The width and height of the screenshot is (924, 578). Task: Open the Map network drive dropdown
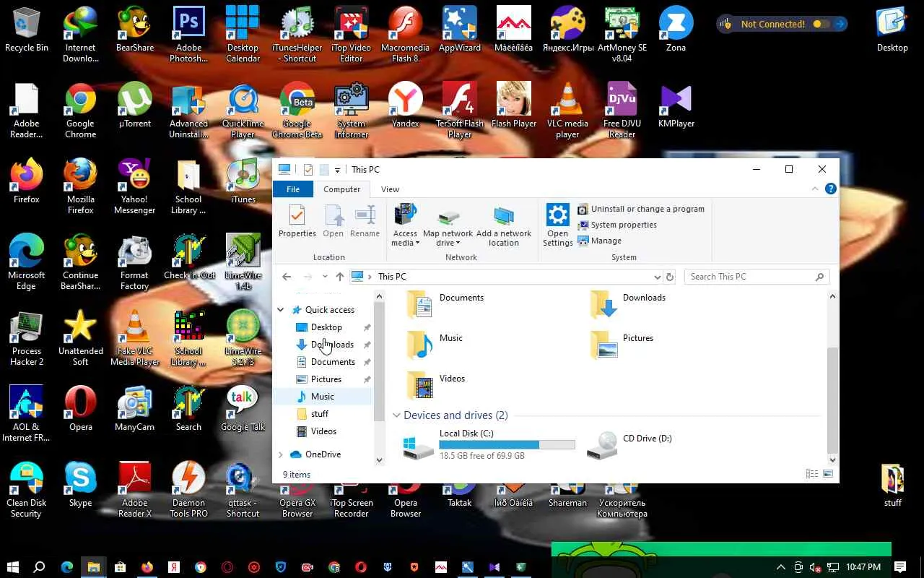[448, 225]
